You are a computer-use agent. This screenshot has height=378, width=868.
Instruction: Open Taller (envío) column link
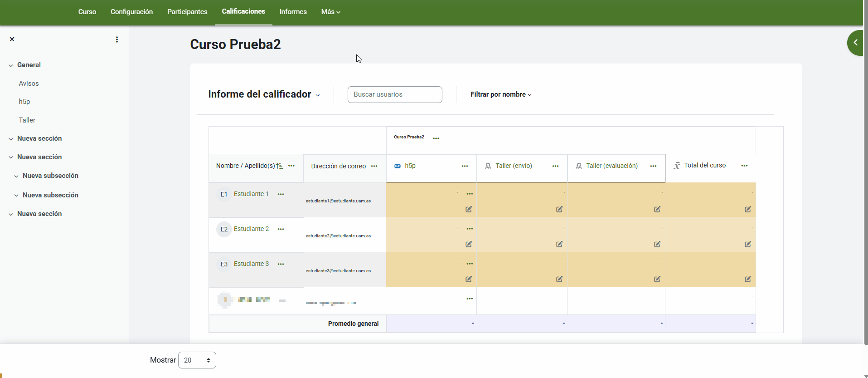coord(514,166)
